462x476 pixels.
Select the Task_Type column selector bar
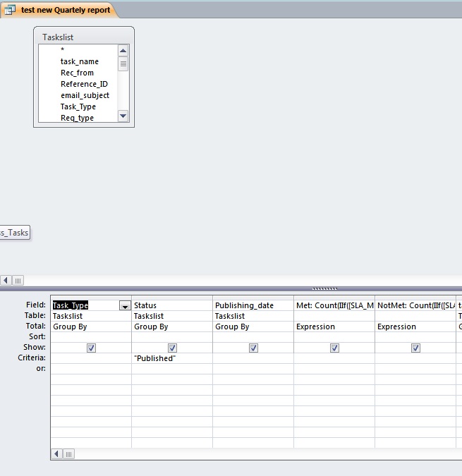coord(91,298)
